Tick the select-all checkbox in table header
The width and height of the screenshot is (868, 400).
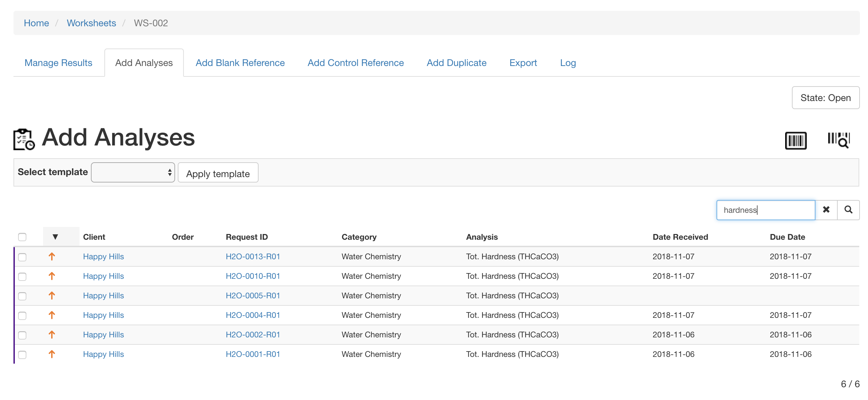pos(22,237)
